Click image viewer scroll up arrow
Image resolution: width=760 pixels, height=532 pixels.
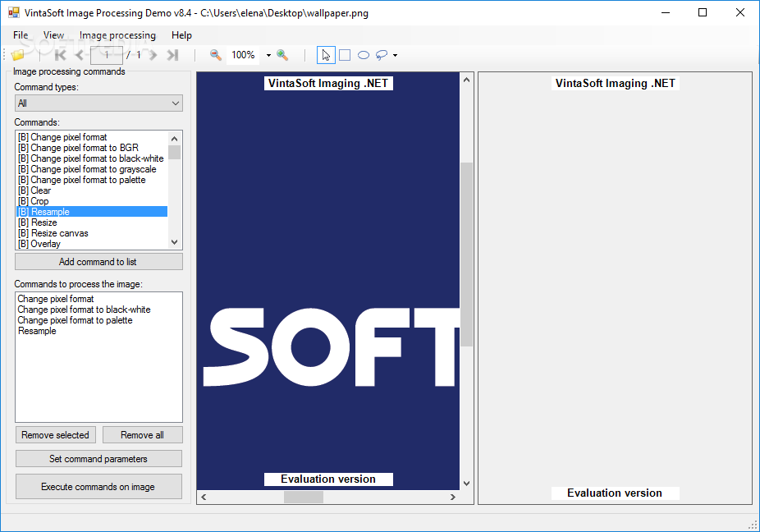[x=466, y=80]
